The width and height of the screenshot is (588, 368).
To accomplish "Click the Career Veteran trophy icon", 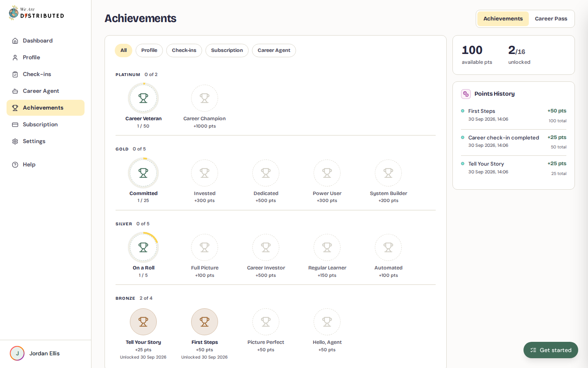I will pyautogui.click(x=143, y=98).
